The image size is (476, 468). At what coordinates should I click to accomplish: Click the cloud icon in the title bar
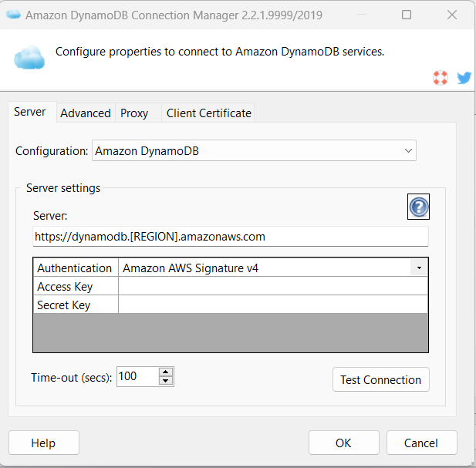pyautogui.click(x=13, y=14)
